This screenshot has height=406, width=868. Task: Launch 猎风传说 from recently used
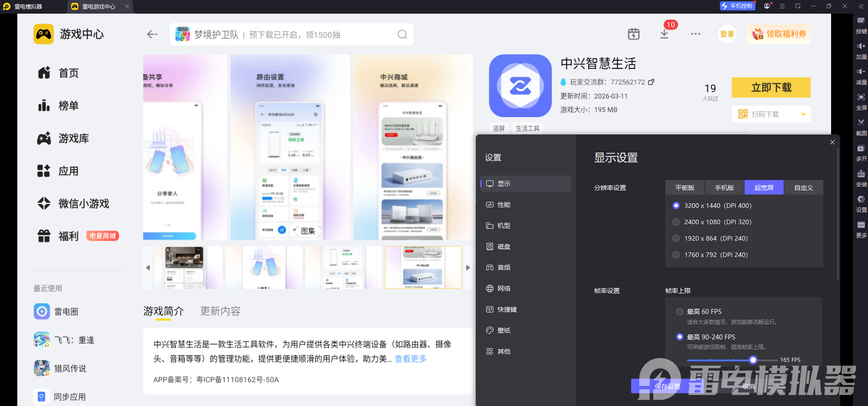[x=60, y=368]
